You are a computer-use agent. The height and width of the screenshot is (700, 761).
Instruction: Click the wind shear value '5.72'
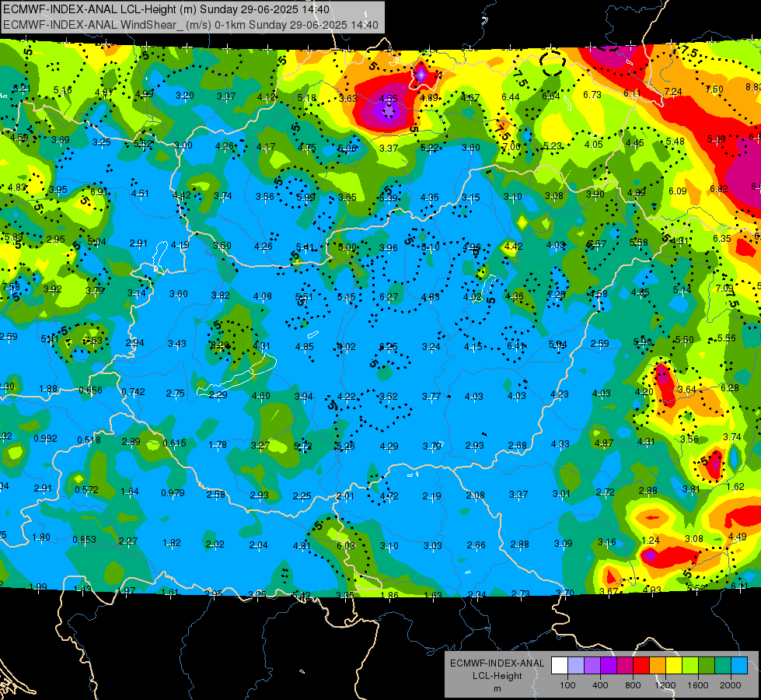pos(303,446)
